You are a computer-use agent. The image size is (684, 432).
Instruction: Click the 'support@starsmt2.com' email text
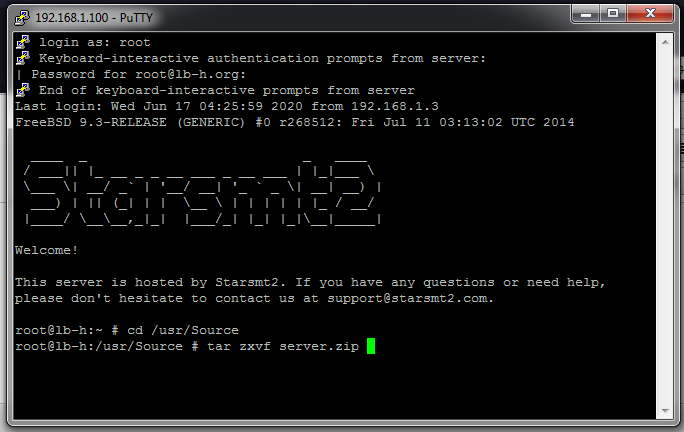tap(407, 298)
